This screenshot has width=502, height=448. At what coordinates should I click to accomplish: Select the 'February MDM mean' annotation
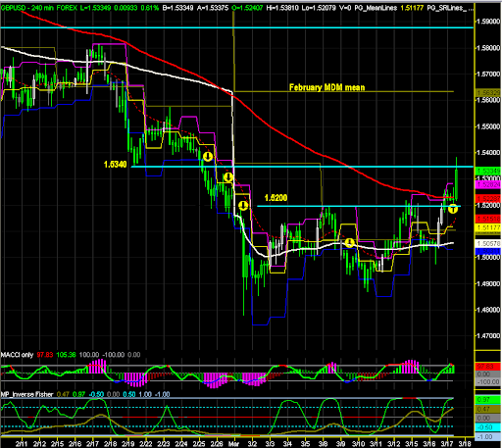click(x=326, y=87)
